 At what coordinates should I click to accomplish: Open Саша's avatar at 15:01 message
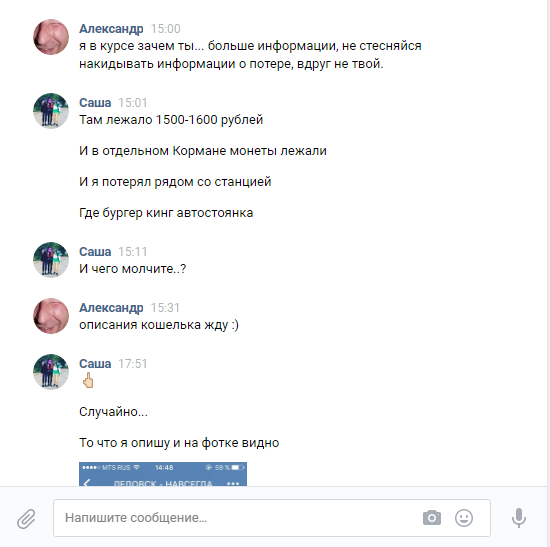(x=51, y=111)
